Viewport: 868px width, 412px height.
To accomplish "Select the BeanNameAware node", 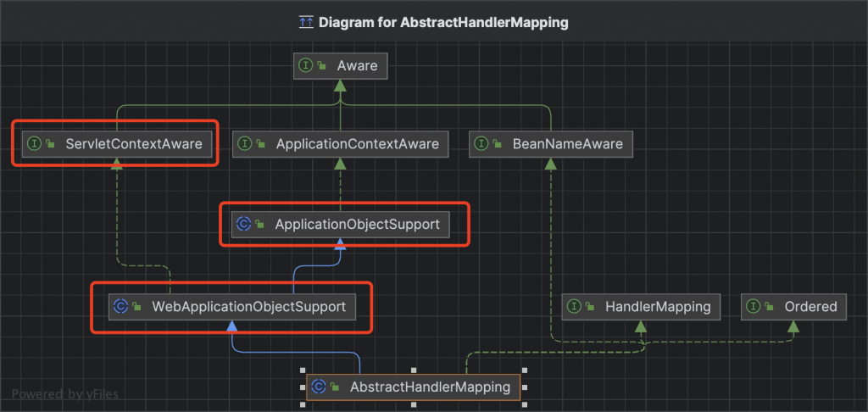I will [551, 144].
